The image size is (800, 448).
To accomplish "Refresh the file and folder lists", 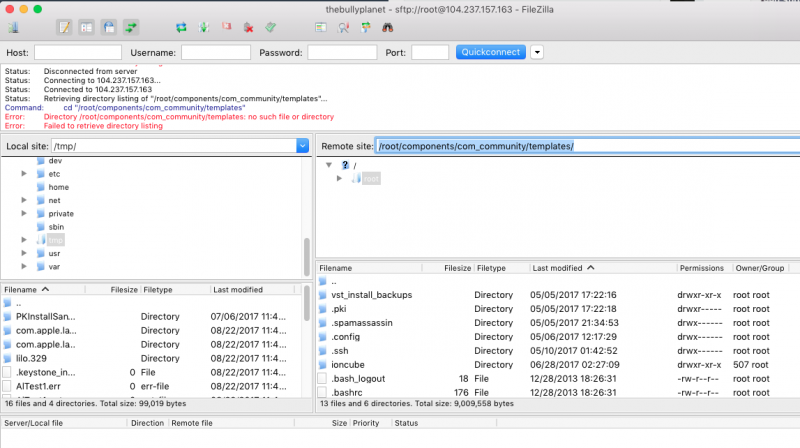I will [x=181, y=28].
